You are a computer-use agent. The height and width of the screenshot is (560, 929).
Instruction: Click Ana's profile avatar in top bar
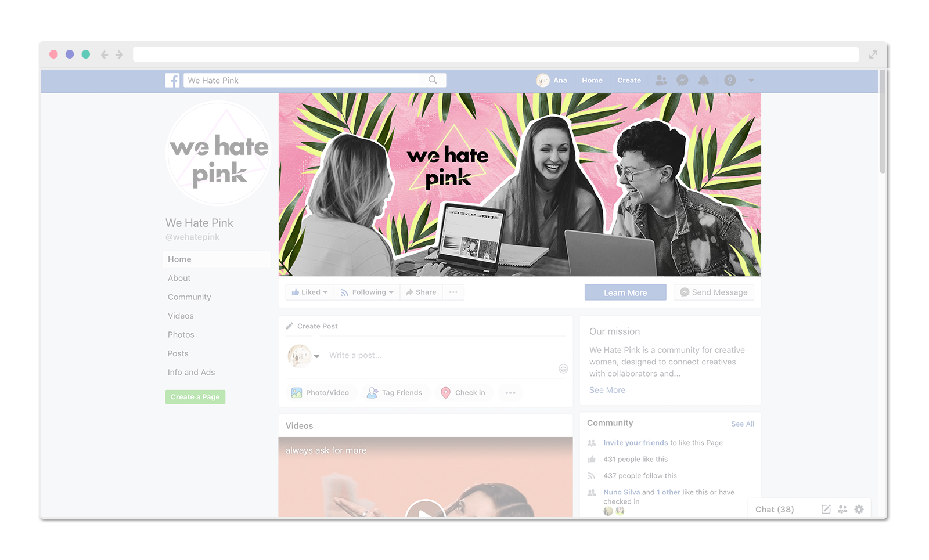(543, 80)
